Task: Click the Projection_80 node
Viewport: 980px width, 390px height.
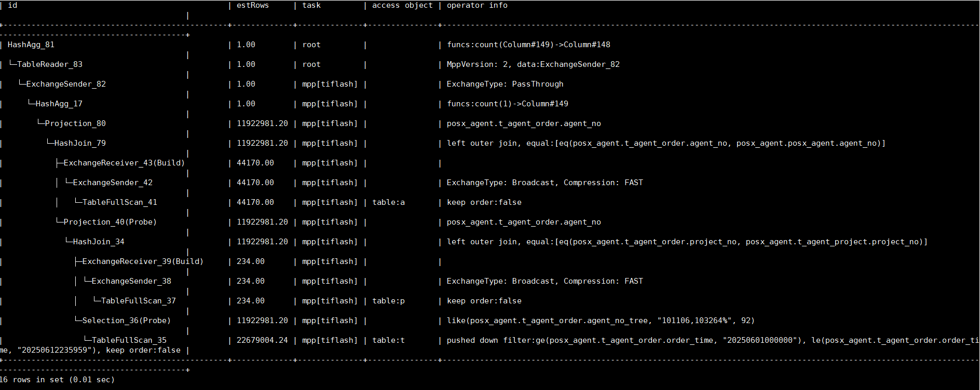Action: coord(75,123)
